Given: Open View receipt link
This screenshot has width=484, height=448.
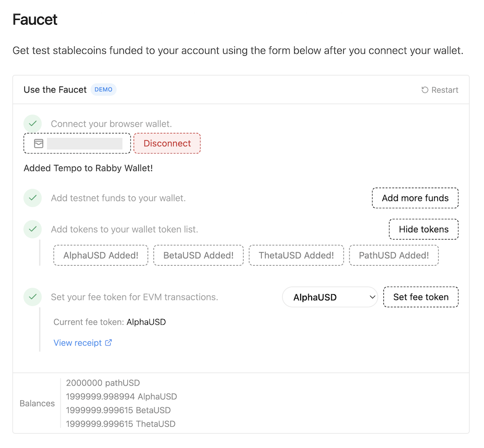Looking at the screenshot, I should coord(77,343).
